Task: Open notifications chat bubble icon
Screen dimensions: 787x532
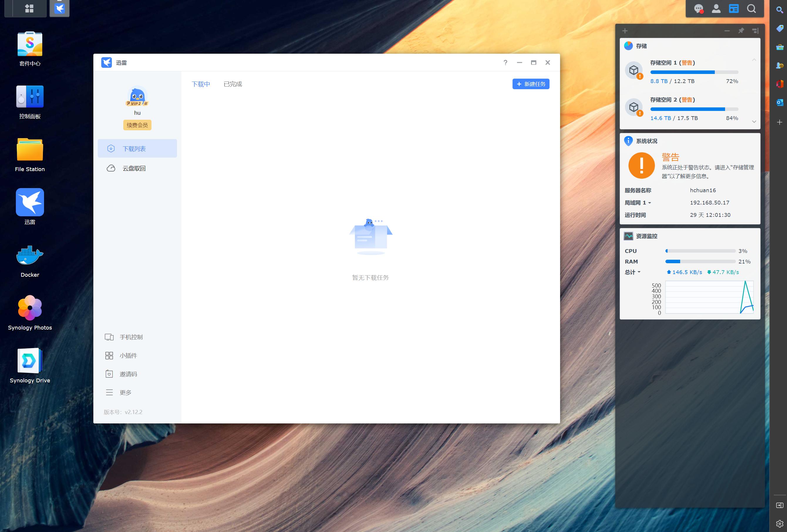Action: (x=698, y=9)
